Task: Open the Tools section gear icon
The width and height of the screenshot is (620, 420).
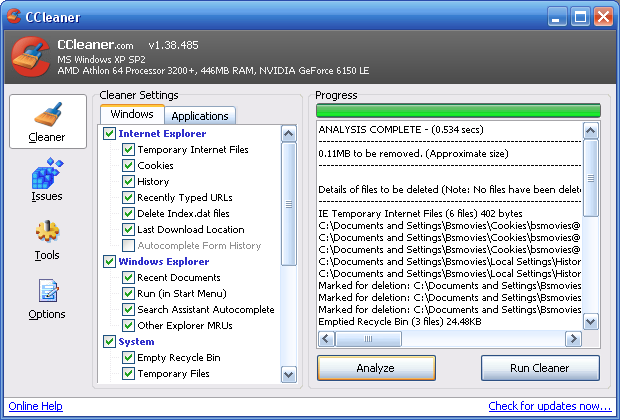Action: point(47,233)
